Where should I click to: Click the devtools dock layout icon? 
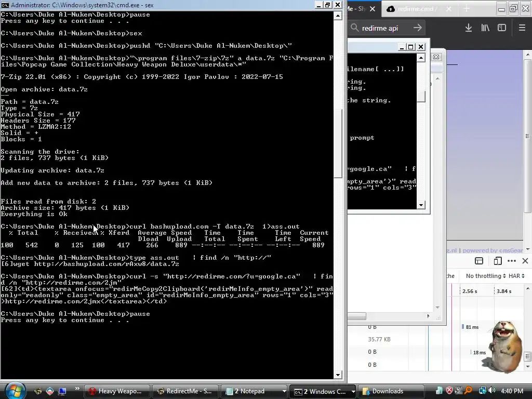pos(478,261)
